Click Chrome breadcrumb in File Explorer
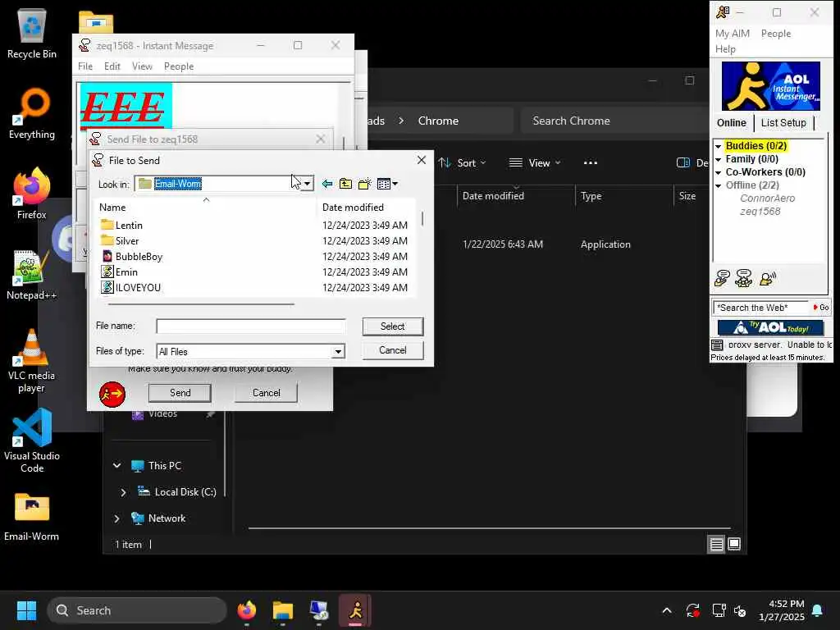 click(x=438, y=121)
